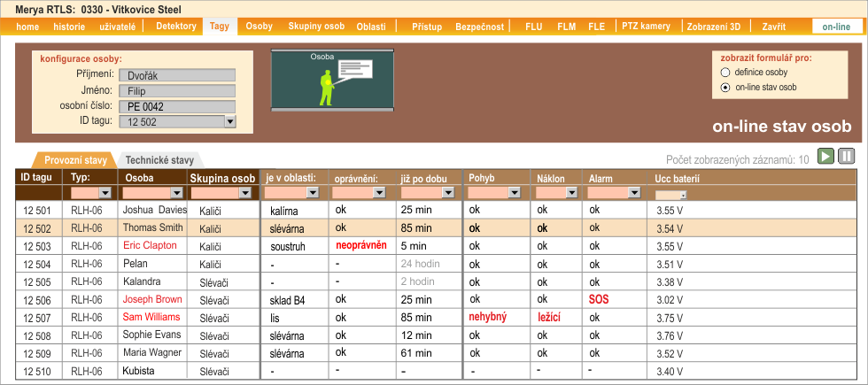Viewport: 868px width, 385px height.
Task: Click the battery value 3.76 V
Action: point(670,335)
